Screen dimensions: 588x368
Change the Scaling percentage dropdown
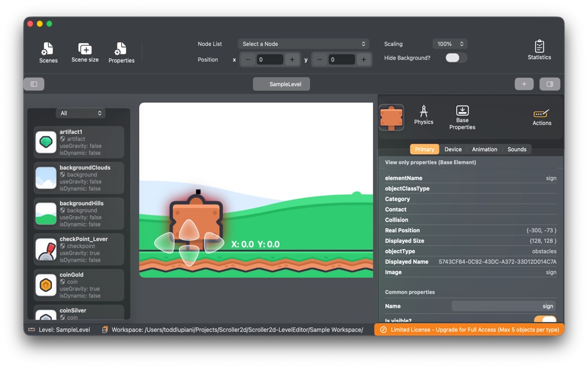[450, 43]
